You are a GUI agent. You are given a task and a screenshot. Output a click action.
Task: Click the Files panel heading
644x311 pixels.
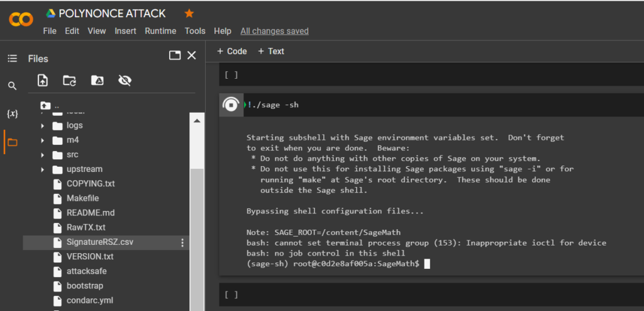click(38, 59)
